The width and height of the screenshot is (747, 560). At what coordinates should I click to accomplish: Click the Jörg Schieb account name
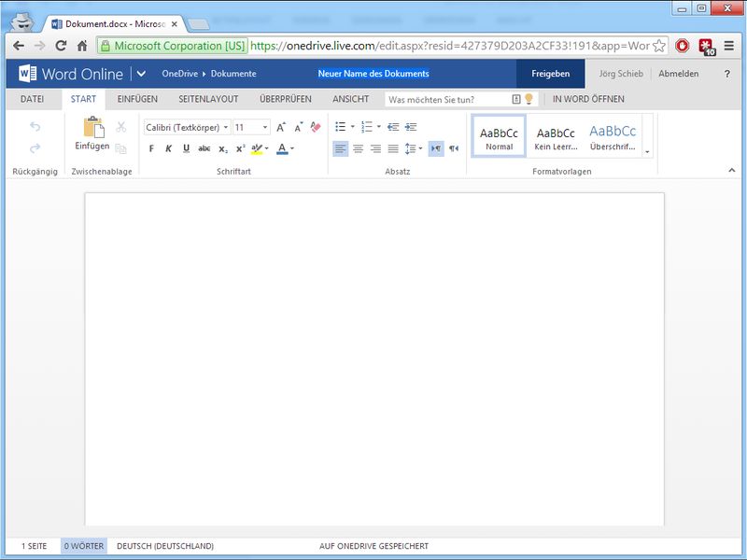621,74
